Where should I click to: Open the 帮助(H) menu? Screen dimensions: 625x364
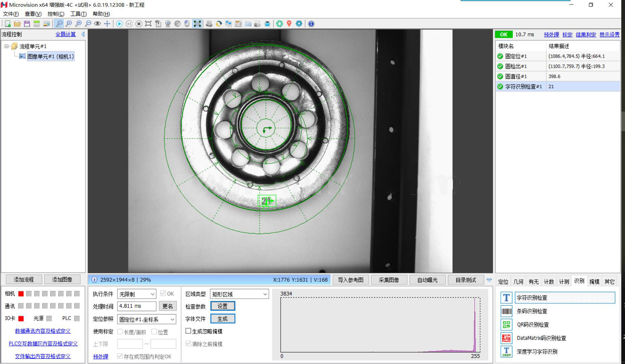(x=101, y=14)
